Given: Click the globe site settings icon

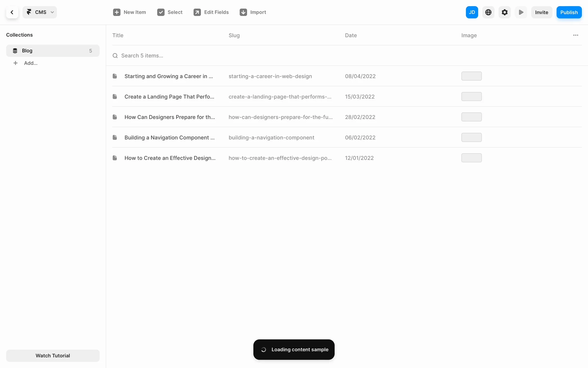Looking at the screenshot, I should point(488,12).
